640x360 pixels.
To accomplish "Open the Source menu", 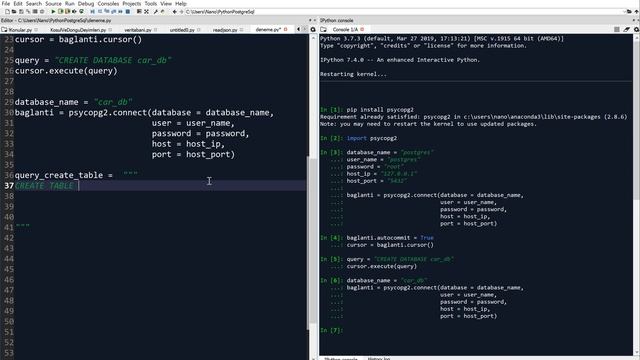I will tap(53, 4).
